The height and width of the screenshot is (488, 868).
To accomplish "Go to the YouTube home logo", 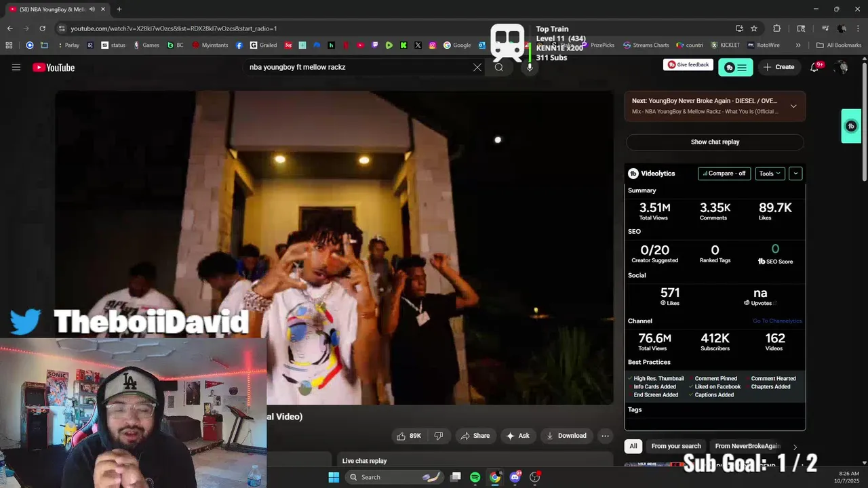I will coord(54,67).
